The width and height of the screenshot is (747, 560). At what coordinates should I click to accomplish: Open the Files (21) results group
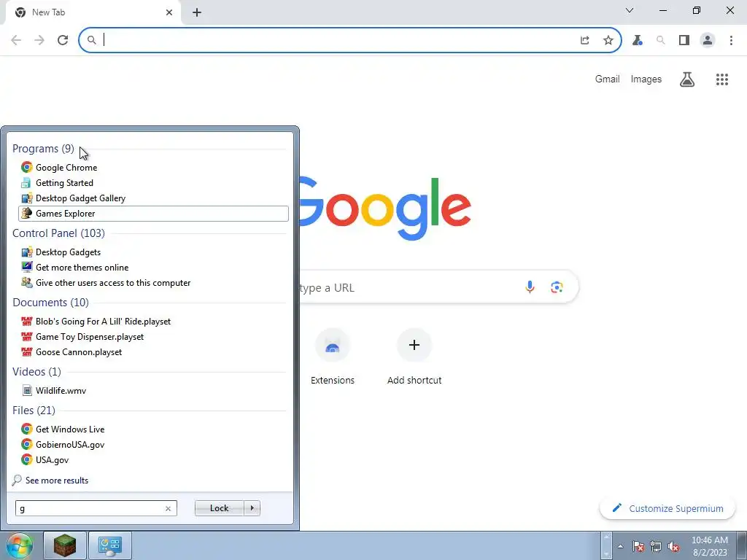click(34, 410)
